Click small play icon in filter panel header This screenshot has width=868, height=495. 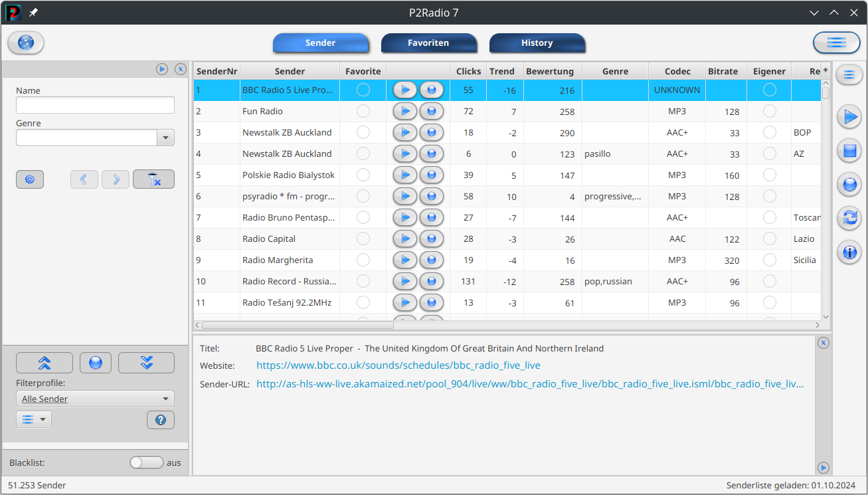coord(162,69)
